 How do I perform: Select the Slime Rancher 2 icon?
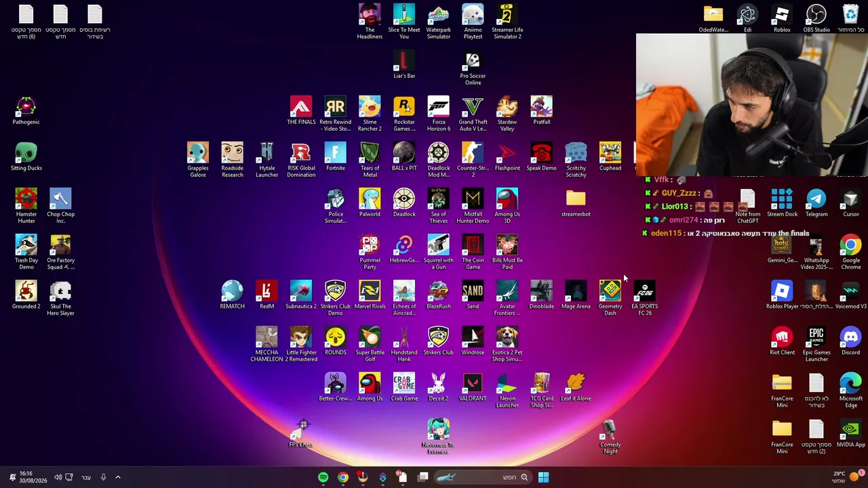pyautogui.click(x=370, y=114)
